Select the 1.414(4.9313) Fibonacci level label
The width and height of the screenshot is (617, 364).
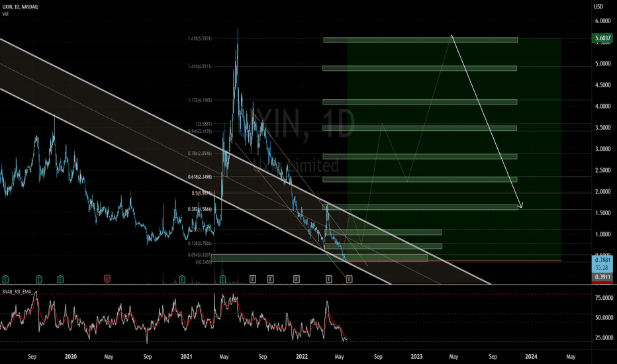pyautogui.click(x=199, y=66)
